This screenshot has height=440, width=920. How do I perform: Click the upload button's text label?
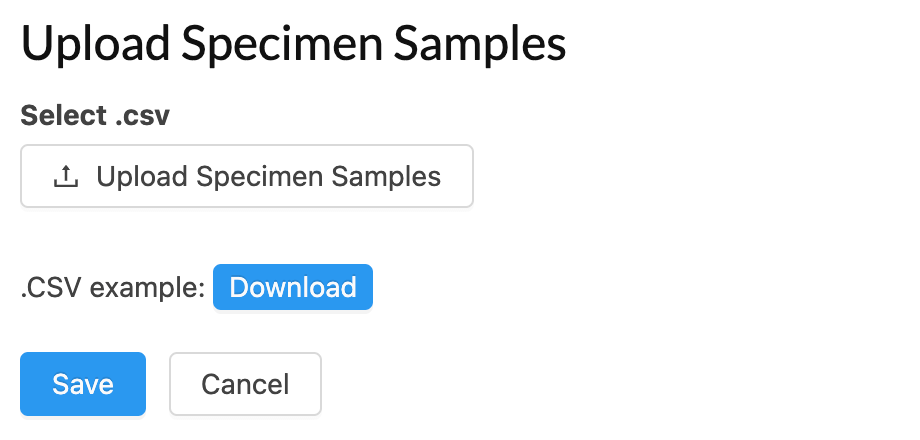coord(268,177)
